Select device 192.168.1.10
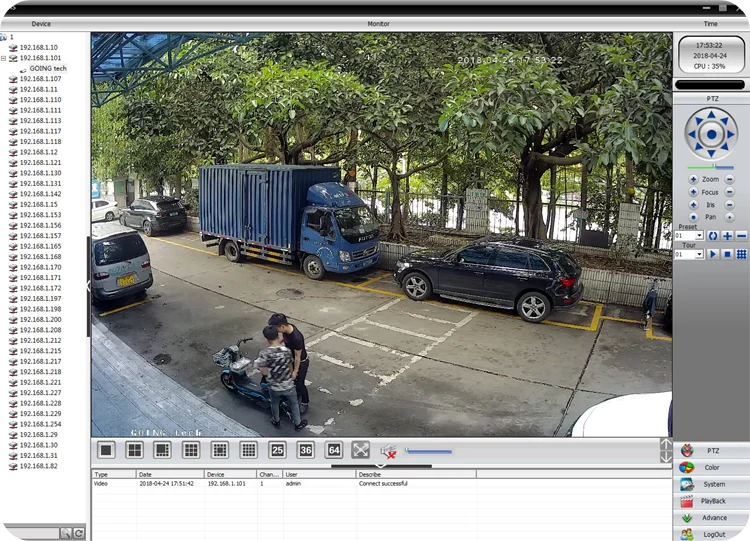 tap(38, 47)
